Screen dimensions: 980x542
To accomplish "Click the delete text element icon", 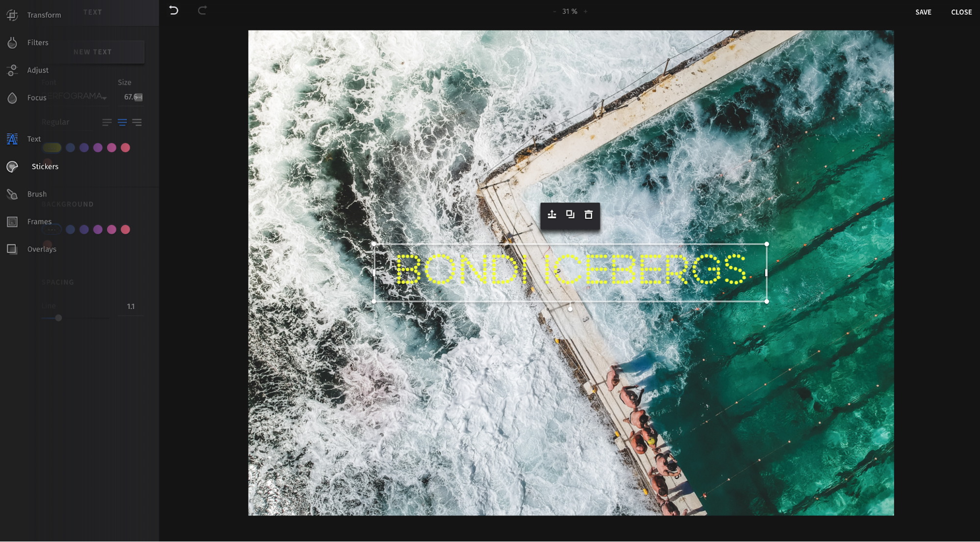I will pyautogui.click(x=588, y=214).
